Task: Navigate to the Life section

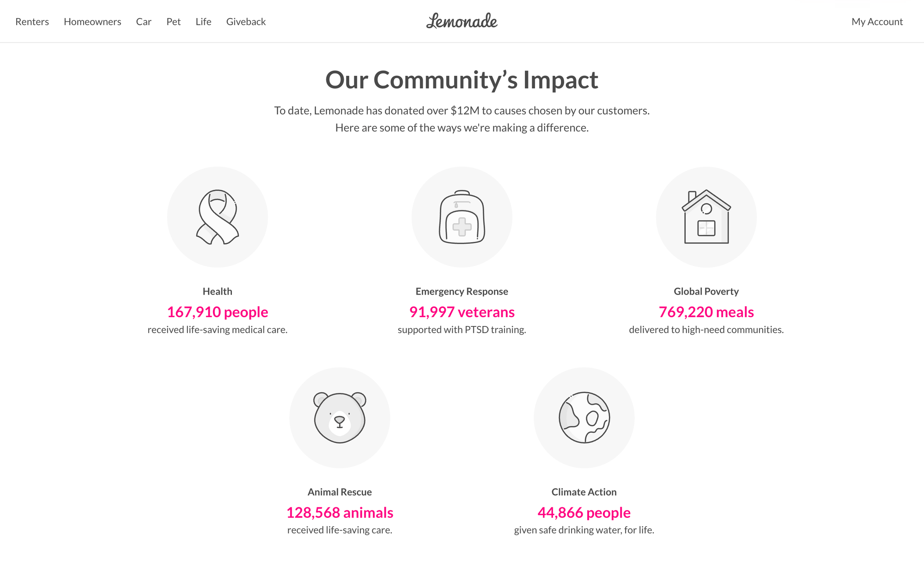Action: (x=203, y=22)
